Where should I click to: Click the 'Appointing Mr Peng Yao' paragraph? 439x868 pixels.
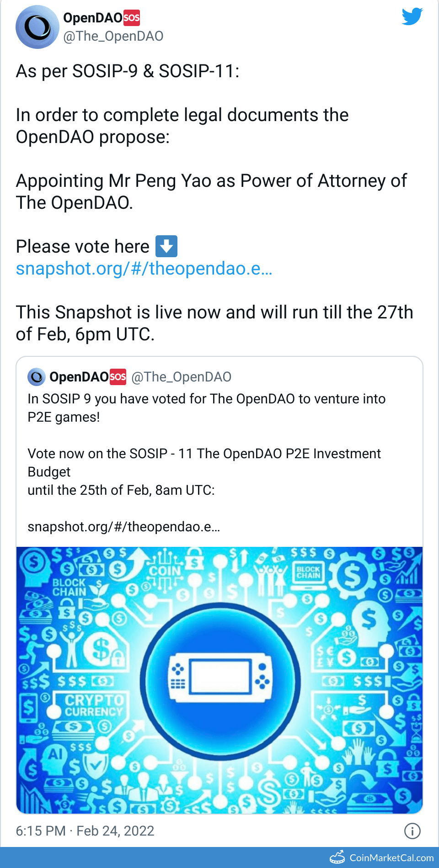tap(211, 192)
